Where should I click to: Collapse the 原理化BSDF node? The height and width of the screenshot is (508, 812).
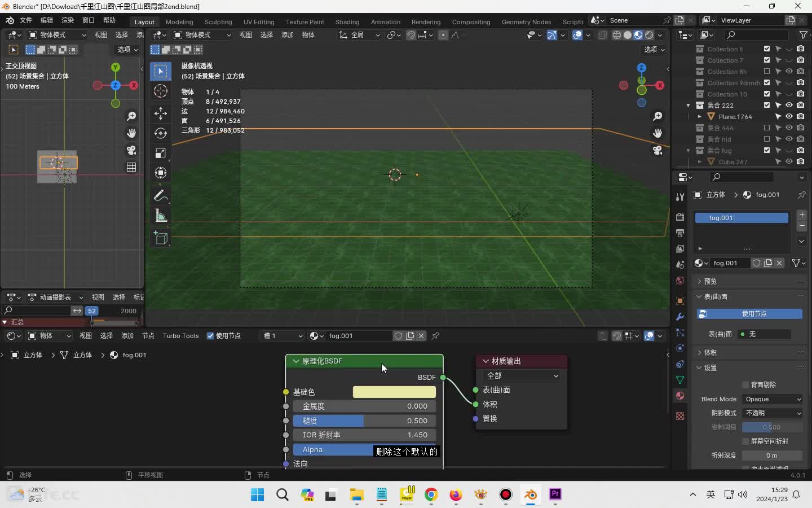pos(296,361)
